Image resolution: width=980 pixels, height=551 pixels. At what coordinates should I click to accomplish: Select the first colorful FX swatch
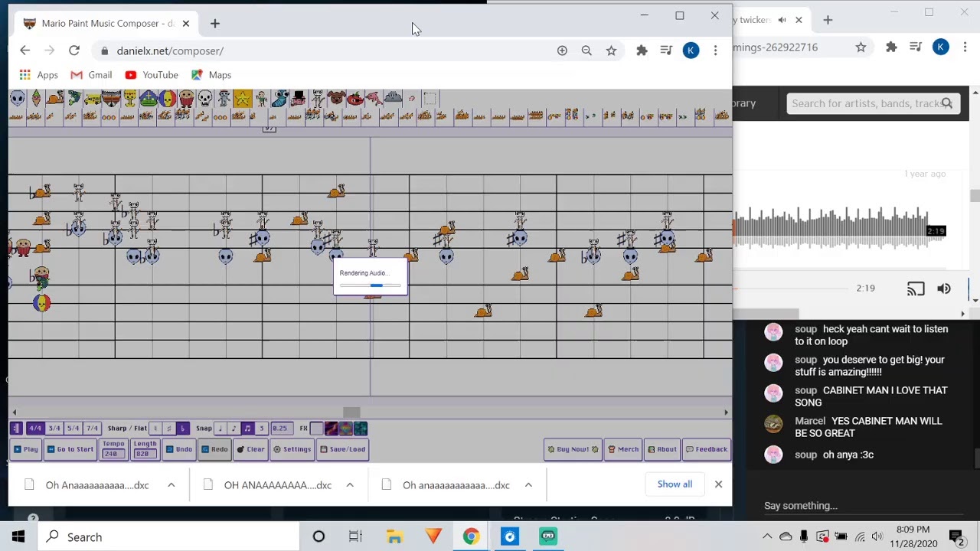tap(331, 429)
